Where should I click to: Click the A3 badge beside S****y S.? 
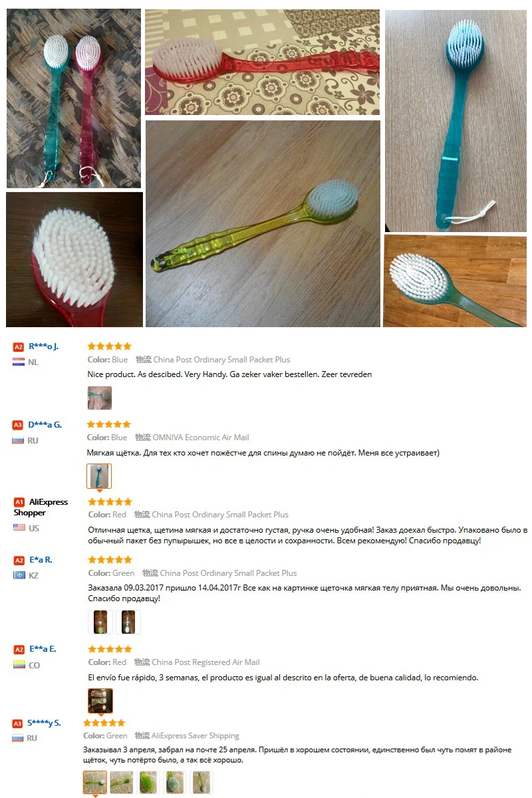pyautogui.click(x=19, y=723)
